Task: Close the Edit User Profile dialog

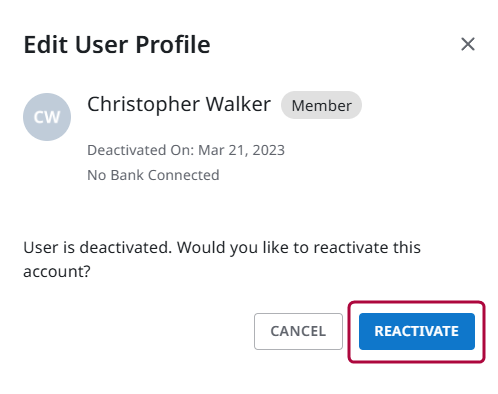Action: tap(468, 44)
